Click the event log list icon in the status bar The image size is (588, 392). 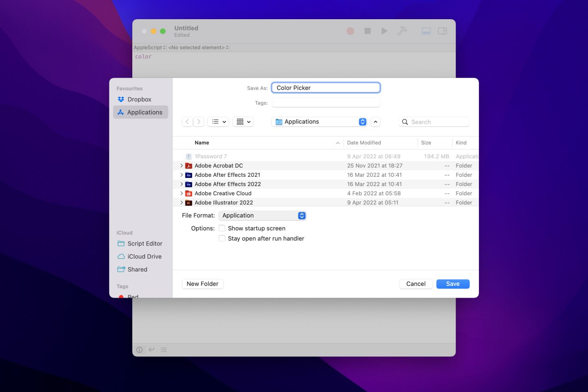tap(164, 350)
